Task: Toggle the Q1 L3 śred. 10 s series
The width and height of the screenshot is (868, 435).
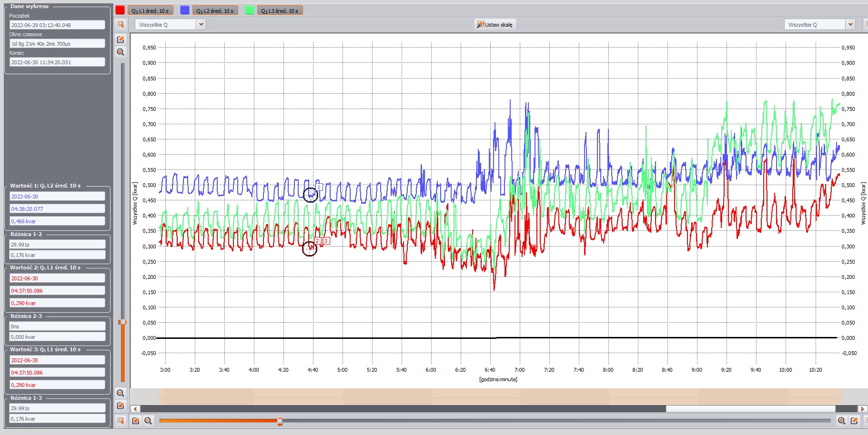Action: pyautogui.click(x=280, y=10)
